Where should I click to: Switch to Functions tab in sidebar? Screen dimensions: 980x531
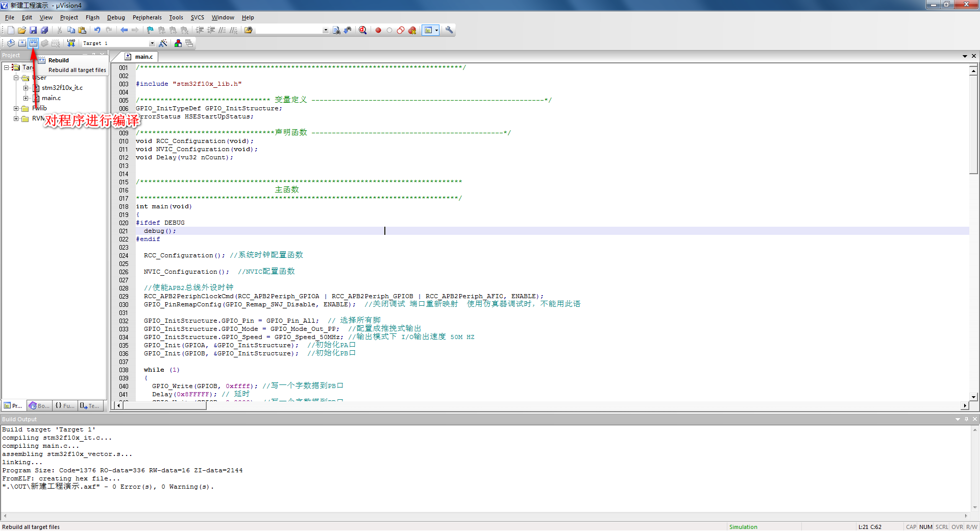(x=65, y=406)
